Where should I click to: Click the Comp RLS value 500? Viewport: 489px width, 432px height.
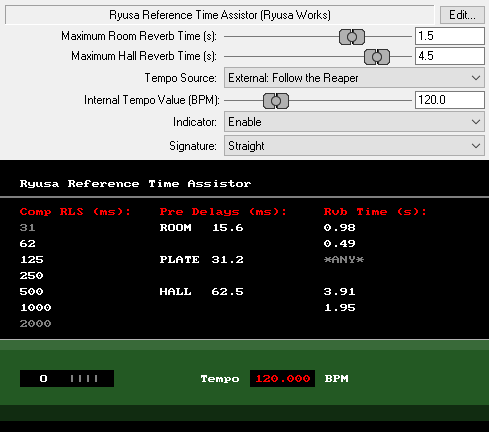pos(31,292)
